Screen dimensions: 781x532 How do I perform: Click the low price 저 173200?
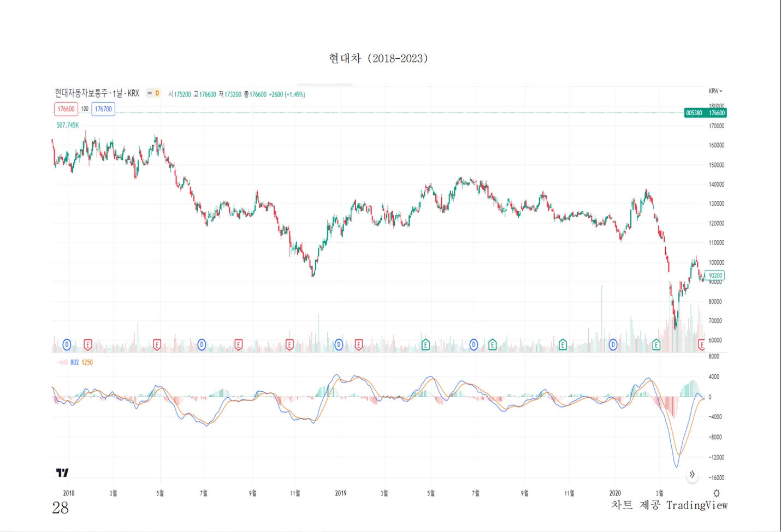(230, 94)
